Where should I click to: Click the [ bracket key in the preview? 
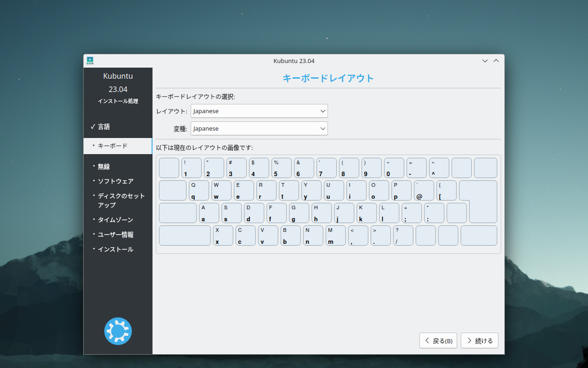447,190
